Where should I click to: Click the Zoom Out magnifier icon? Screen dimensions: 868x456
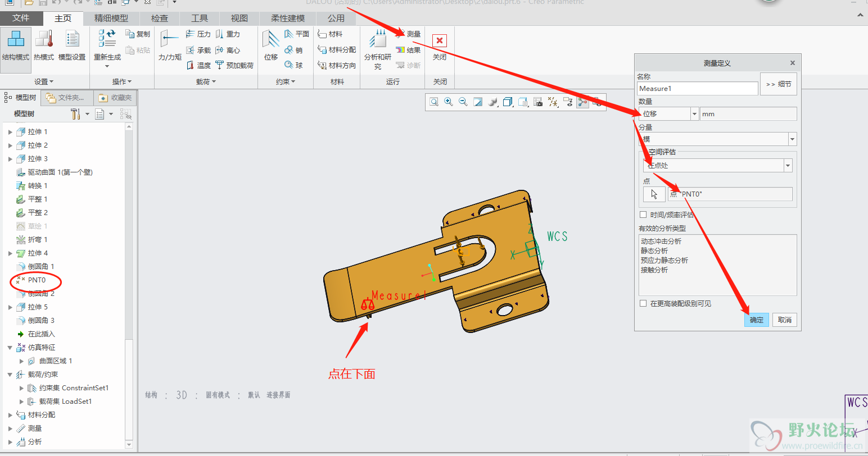coord(463,102)
